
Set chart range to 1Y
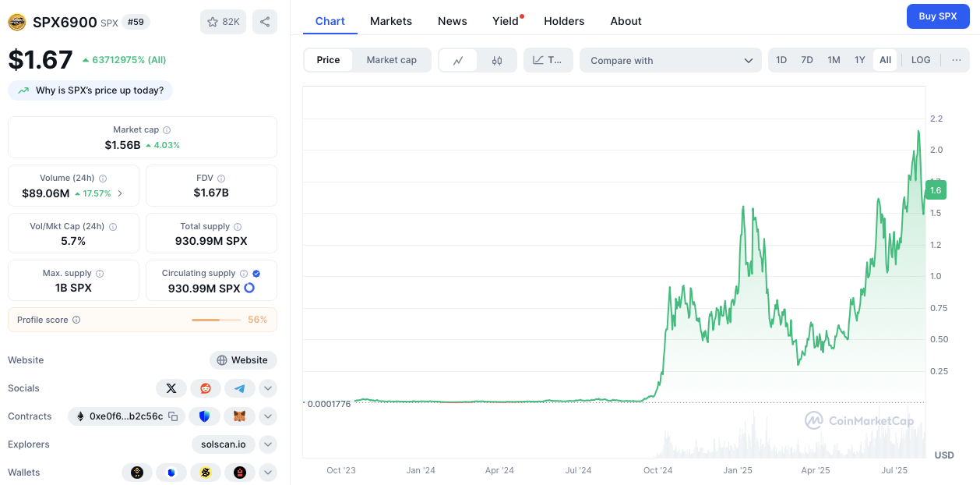point(860,60)
